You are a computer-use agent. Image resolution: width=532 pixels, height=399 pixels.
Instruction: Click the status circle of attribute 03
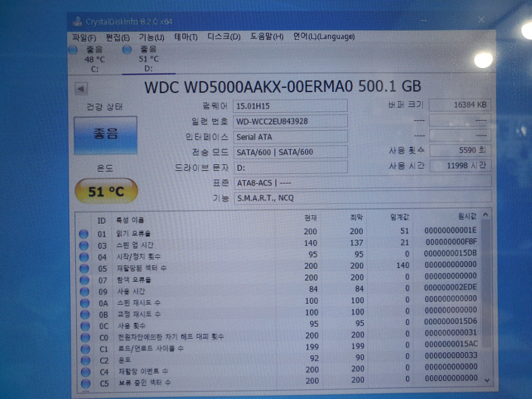(x=84, y=246)
